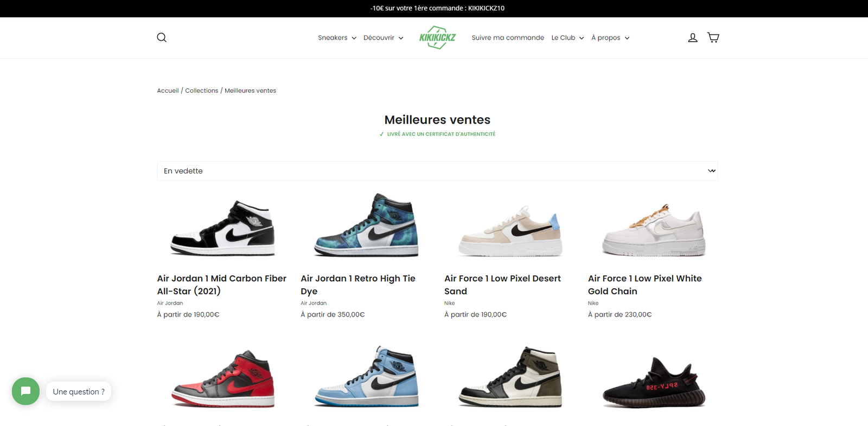Open the search magnifier icon
Screen dimensions: 868x426
point(162,37)
